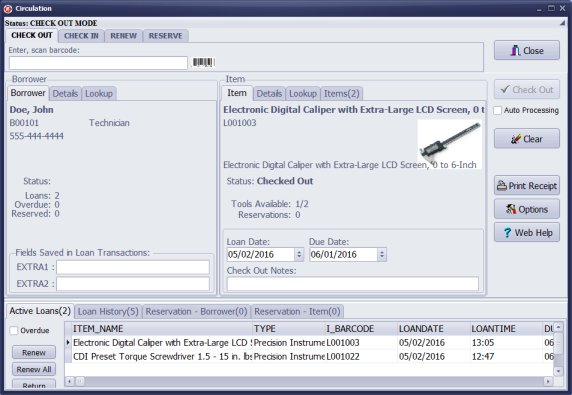Enable Auto Processing checkbox

(x=498, y=110)
